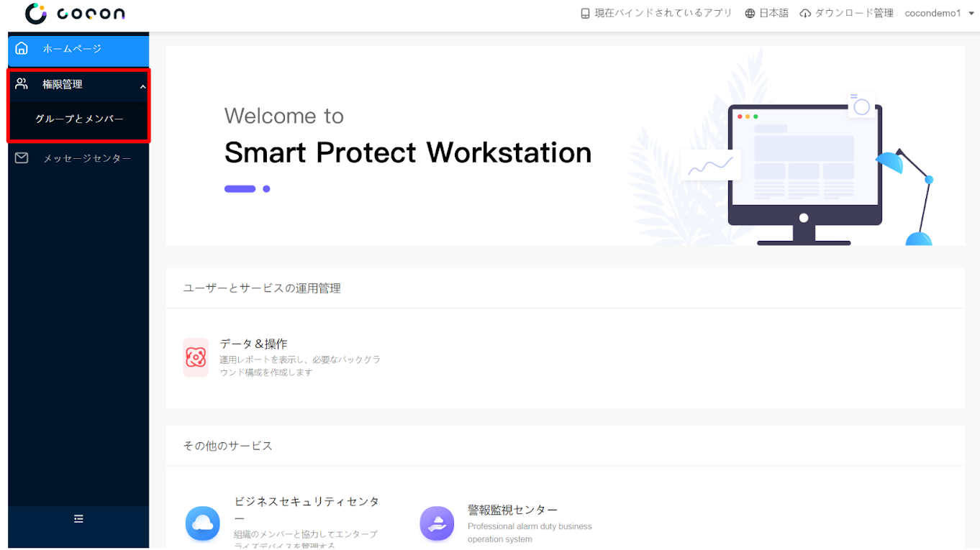This screenshot has width=980, height=550.
Task: Click the sidebar collapse icon at bottom
Action: [78, 518]
